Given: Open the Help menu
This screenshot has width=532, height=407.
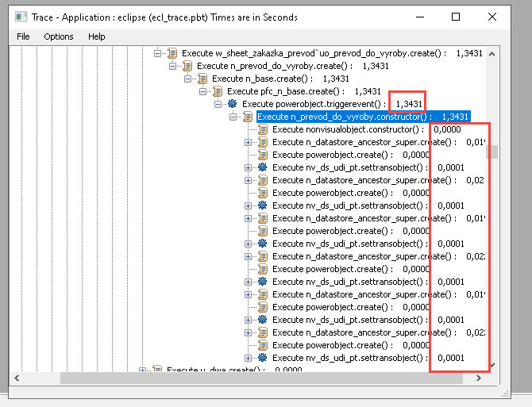Looking at the screenshot, I should (96, 36).
